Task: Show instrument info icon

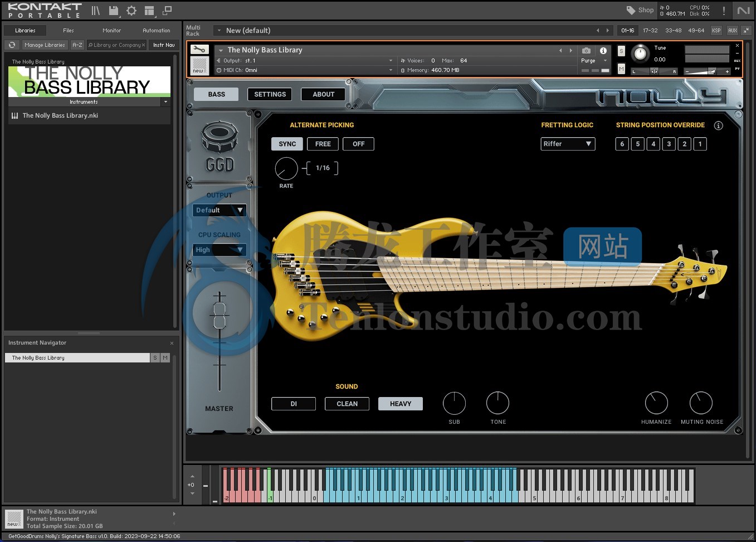Action: pyautogui.click(x=603, y=50)
